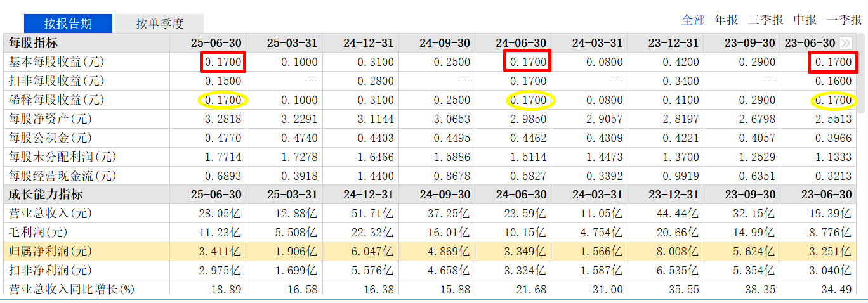Select the 营业总收入同比增长(%) row label

(72, 289)
